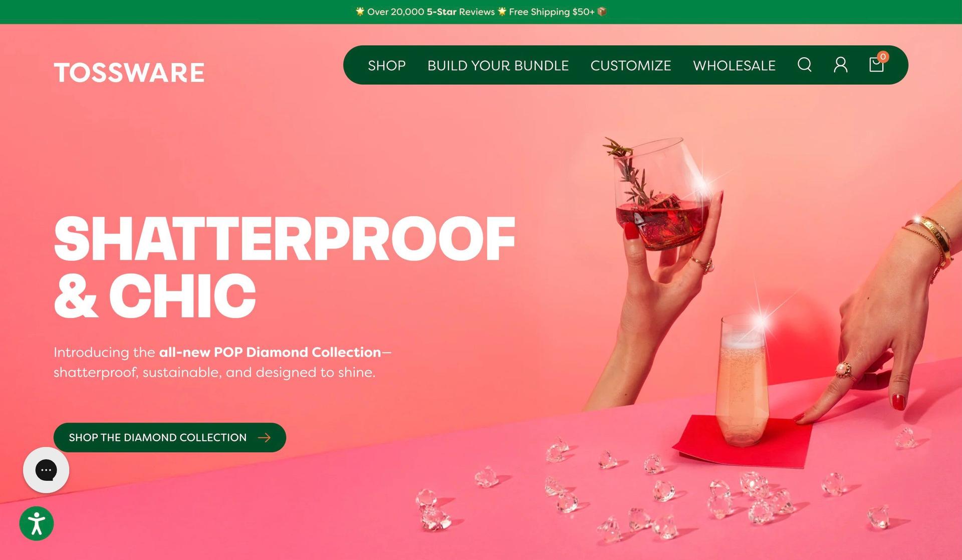Image resolution: width=962 pixels, height=560 pixels.
Task: Go to BUILD YOUR BUNDLE
Action: (x=498, y=66)
